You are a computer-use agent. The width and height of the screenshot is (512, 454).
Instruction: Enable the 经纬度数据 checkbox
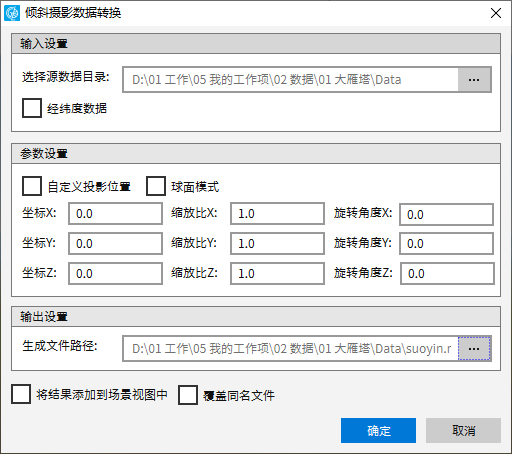[x=32, y=108]
